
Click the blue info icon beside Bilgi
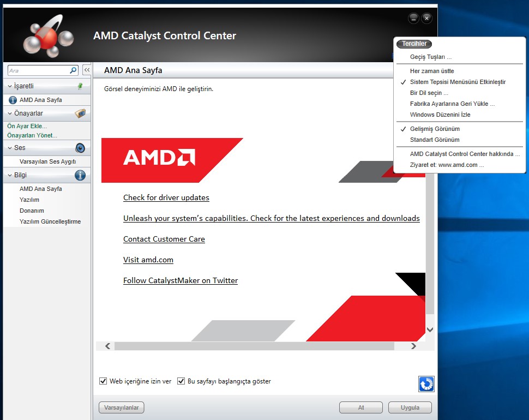[80, 175]
